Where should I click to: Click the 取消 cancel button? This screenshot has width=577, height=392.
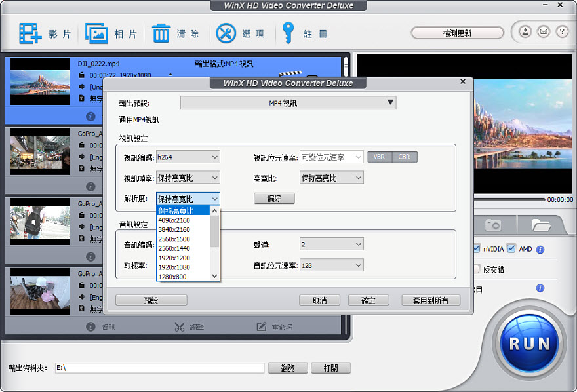[319, 300]
